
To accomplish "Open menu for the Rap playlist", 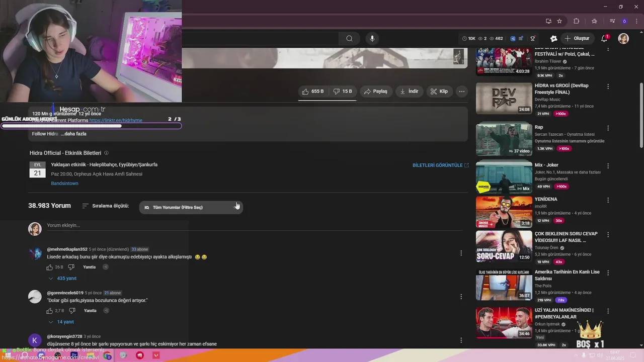I will pos(608,128).
